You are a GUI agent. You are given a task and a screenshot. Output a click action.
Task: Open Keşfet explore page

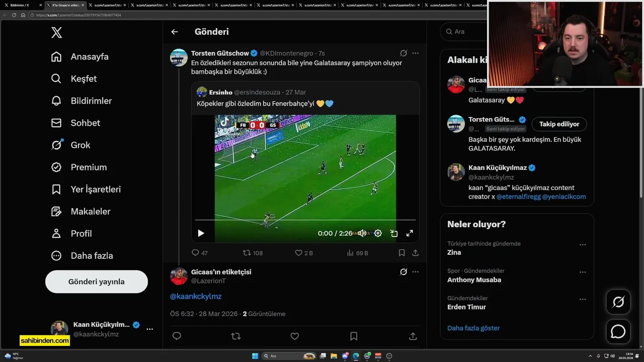coord(74,79)
